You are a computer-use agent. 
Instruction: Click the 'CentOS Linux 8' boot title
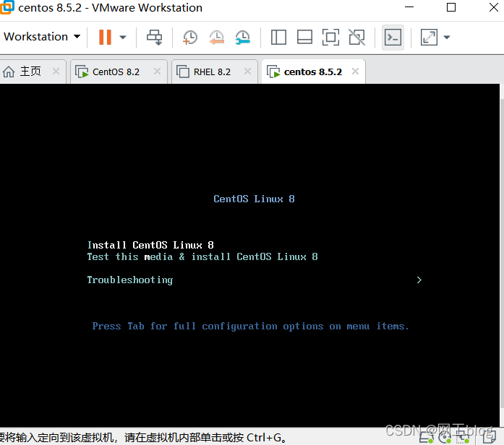(x=254, y=199)
